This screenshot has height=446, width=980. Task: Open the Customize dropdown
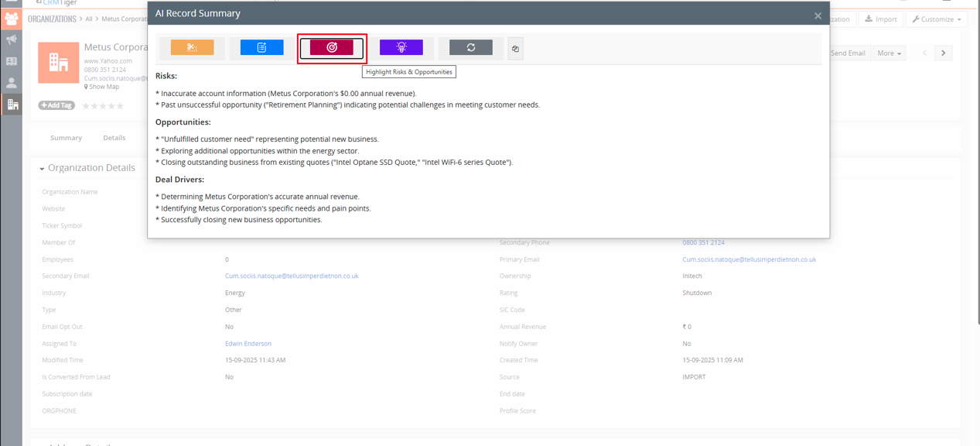point(936,19)
